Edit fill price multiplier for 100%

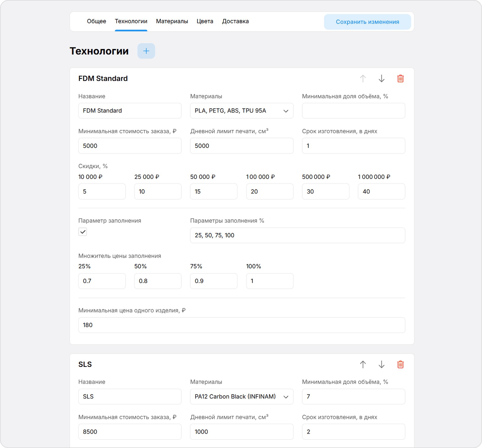coord(270,281)
